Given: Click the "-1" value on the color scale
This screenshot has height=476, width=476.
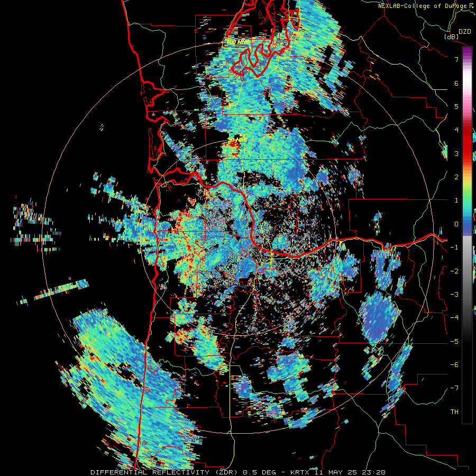Looking at the screenshot, I should pos(454,248).
